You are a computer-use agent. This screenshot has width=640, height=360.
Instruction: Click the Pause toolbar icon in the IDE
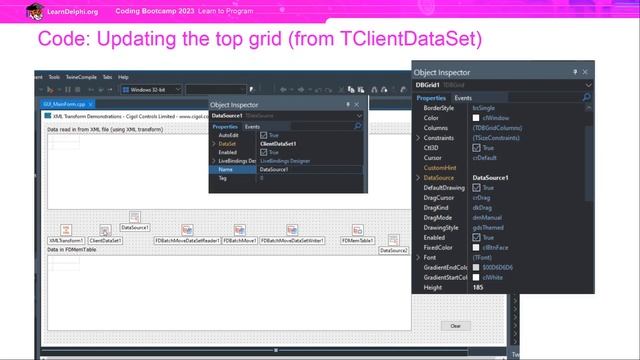click(68, 89)
